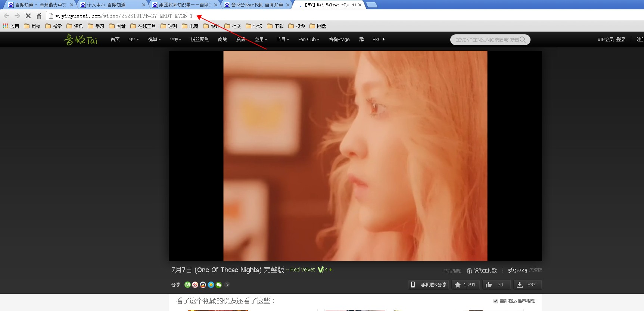The height and width of the screenshot is (311, 644).
Task: Open the 搜索 bookmark folder
Action: coord(53,26)
